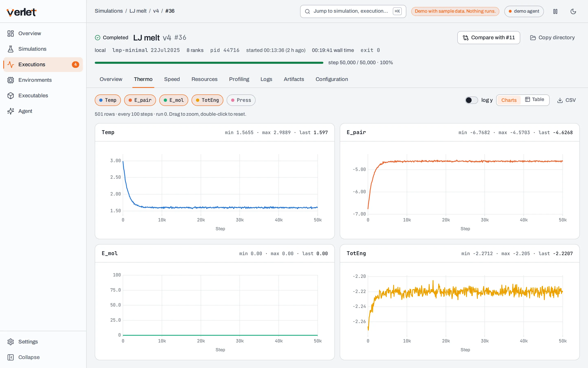Open the demo agent pill

[524, 11]
